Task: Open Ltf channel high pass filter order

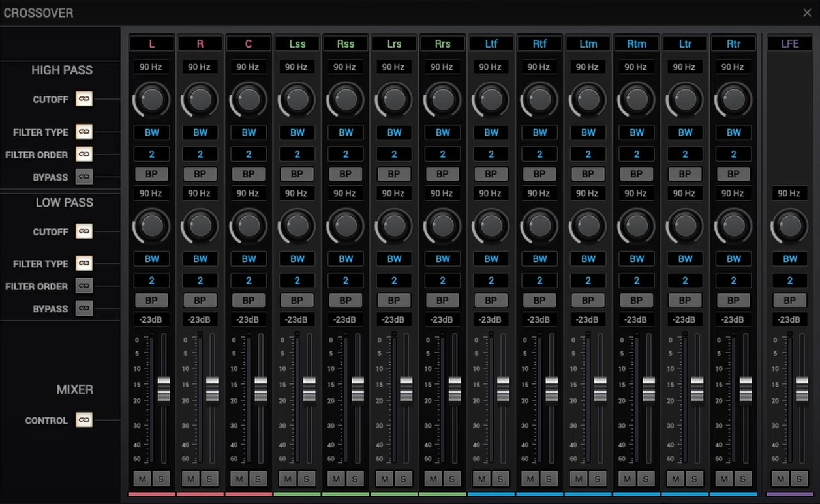Action: (x=491, y=155)
